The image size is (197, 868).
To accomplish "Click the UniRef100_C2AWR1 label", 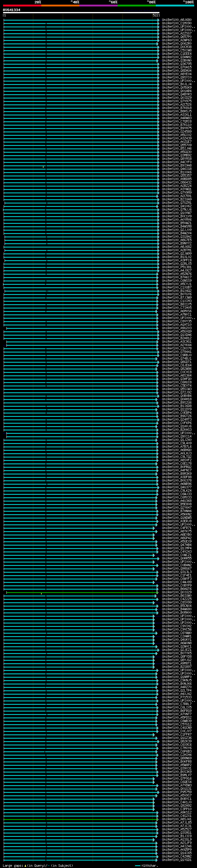I will 177,636.
